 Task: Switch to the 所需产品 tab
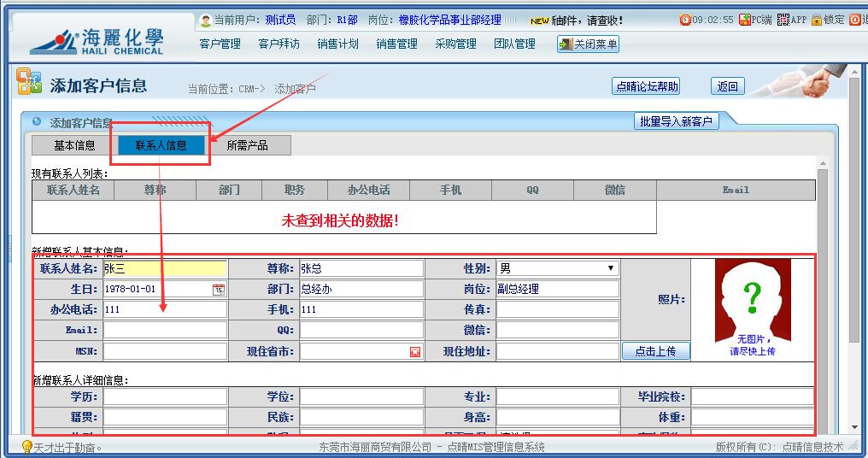coord(247,146)
